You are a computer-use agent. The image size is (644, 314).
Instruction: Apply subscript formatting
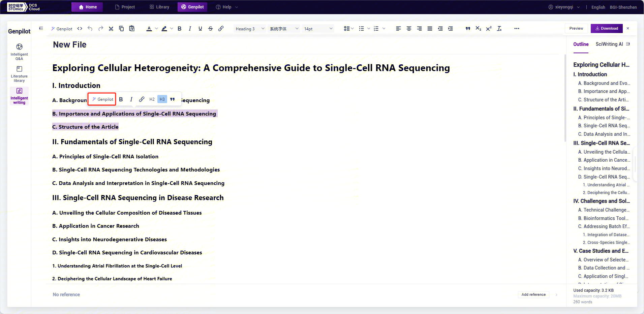click(478, 29)
